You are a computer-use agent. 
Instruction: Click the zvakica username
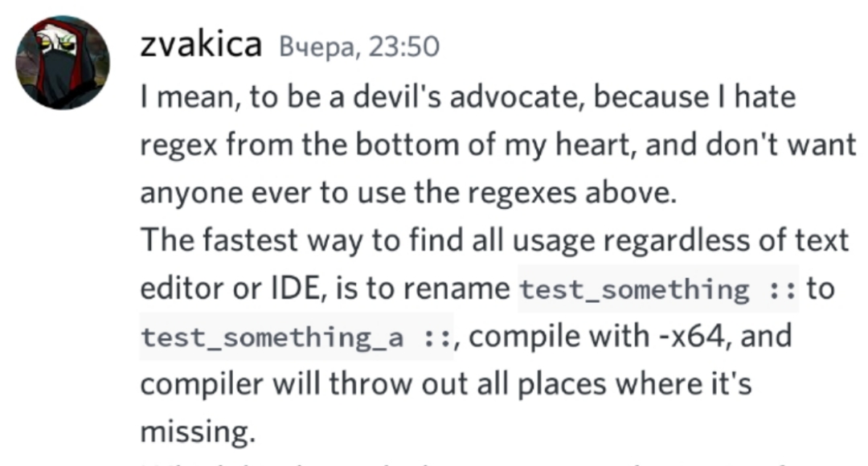[x=201, y=44]
